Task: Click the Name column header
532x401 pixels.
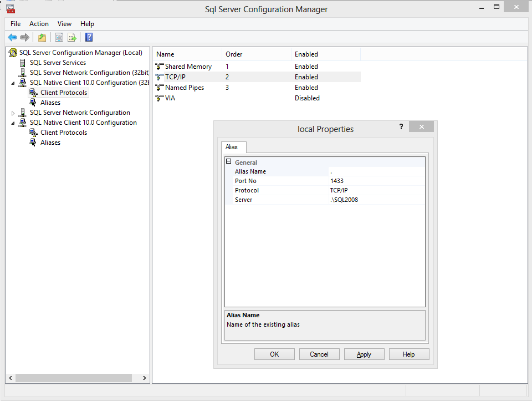Action: 187,54
